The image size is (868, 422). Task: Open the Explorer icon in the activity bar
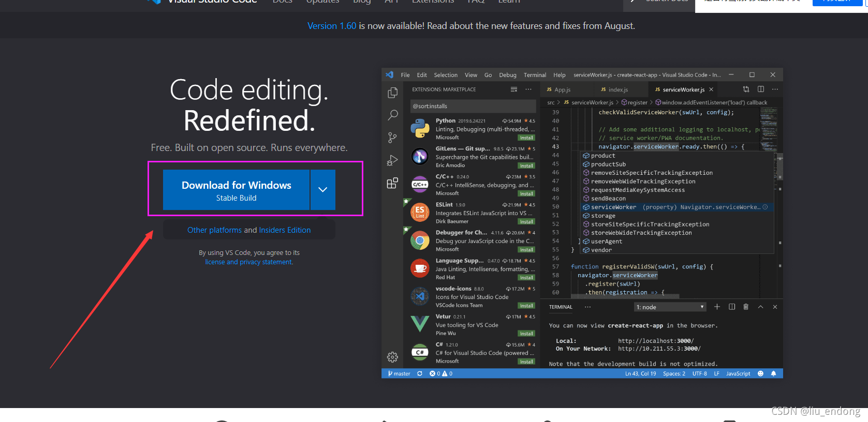point(393,93)
